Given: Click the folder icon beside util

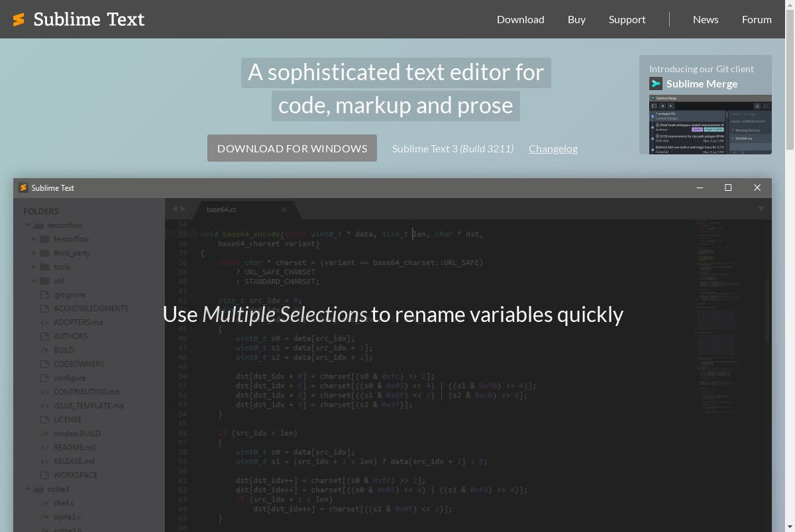Looking at the screenshot, I should tap(44, 281).
